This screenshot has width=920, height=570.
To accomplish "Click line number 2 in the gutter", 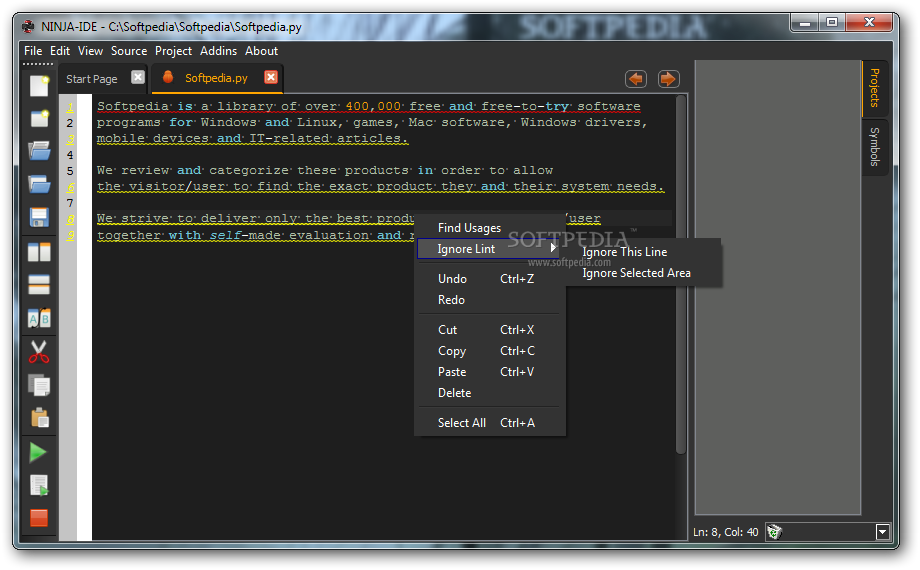I will click(x=70, y=123).
